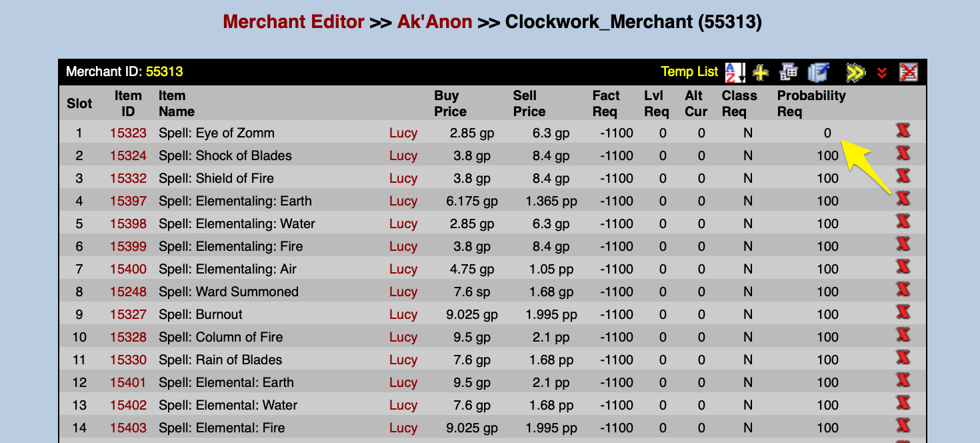Expand the list using the red double chevron

883,73
